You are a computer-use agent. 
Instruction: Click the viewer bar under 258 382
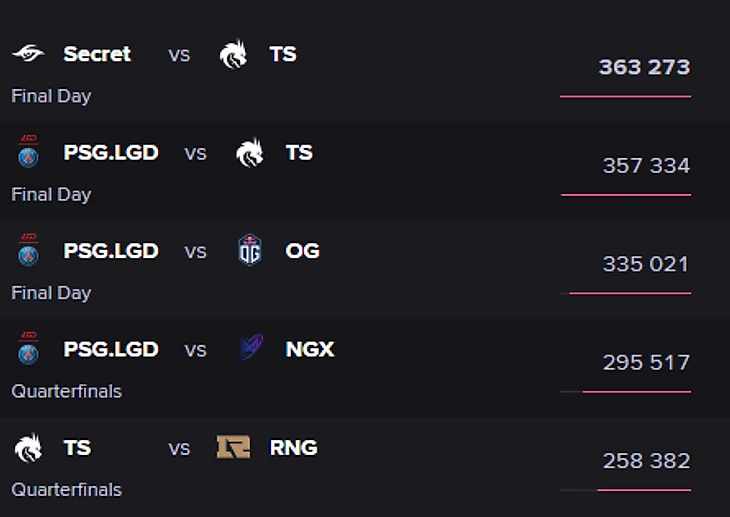tap(626, 490)
